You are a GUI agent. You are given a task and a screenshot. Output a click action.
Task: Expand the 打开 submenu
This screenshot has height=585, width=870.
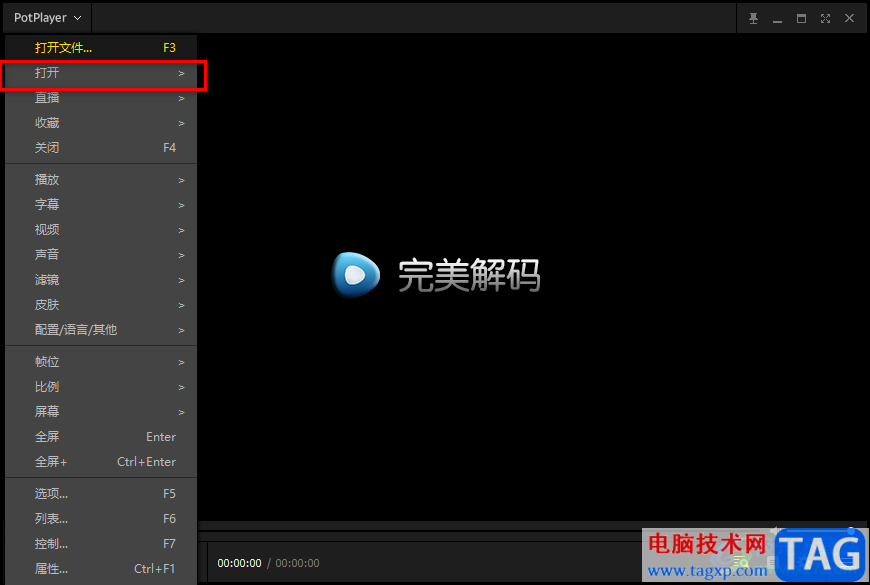[x=101, y=73]
